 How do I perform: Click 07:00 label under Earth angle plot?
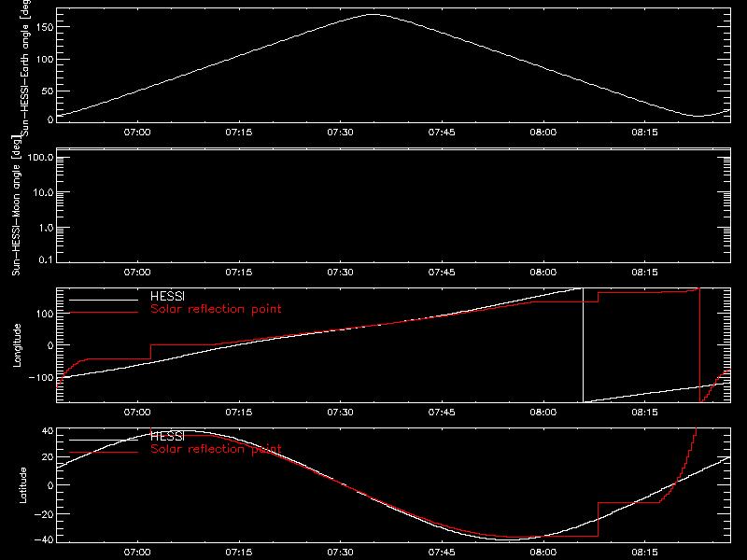point(137,133)
